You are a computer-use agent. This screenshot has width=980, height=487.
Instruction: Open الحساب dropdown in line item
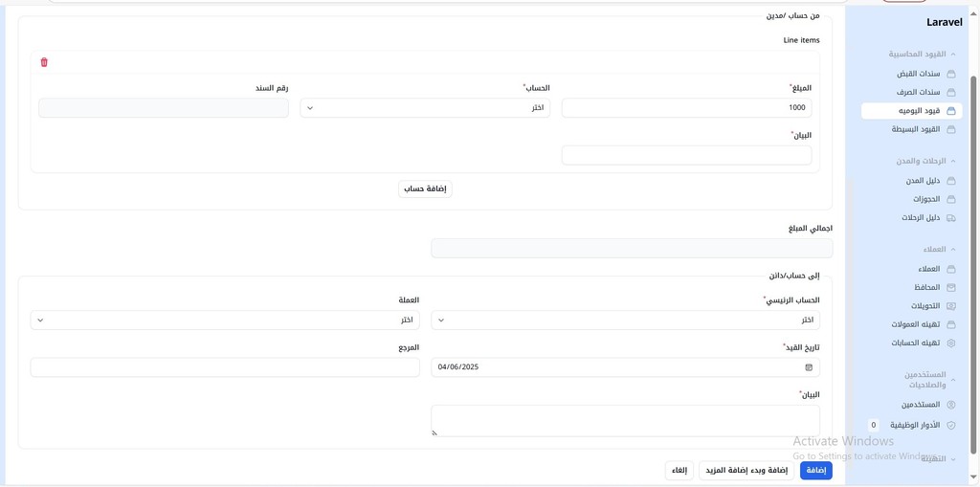(425, 107)
